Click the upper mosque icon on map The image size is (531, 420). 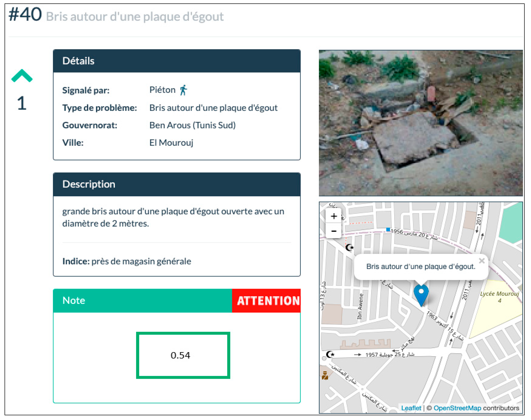[x=349, y=247]
